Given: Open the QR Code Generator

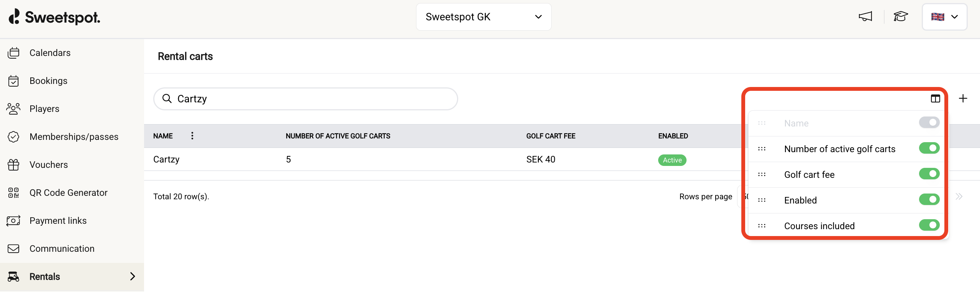Looking at the screenshot, I should coord(68,193).
